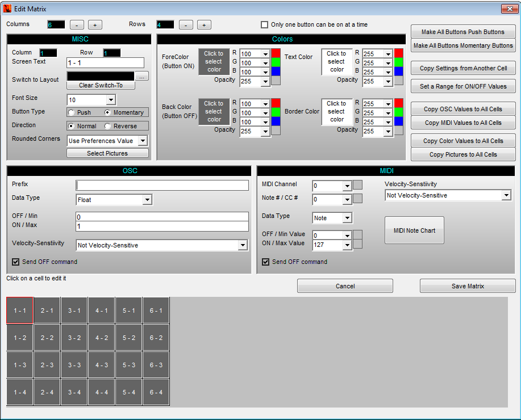The height and width of the screenshot is (420, 521).
Task: Click Border Color 'Click to select color' swatch
Action: click(336, 112)
